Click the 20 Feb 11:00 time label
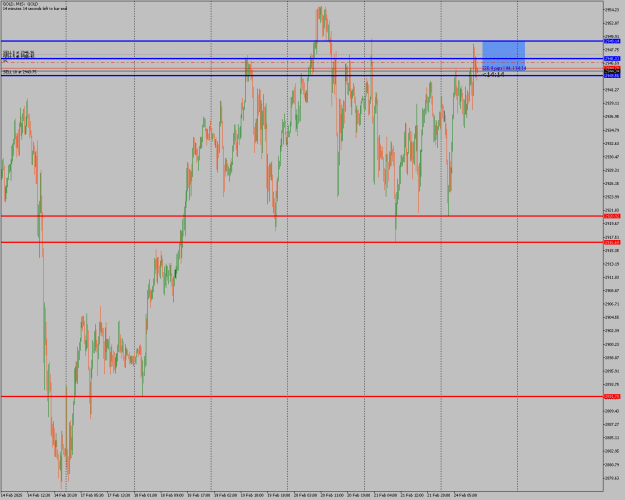625x500 pixels. [x=332, y=496]
